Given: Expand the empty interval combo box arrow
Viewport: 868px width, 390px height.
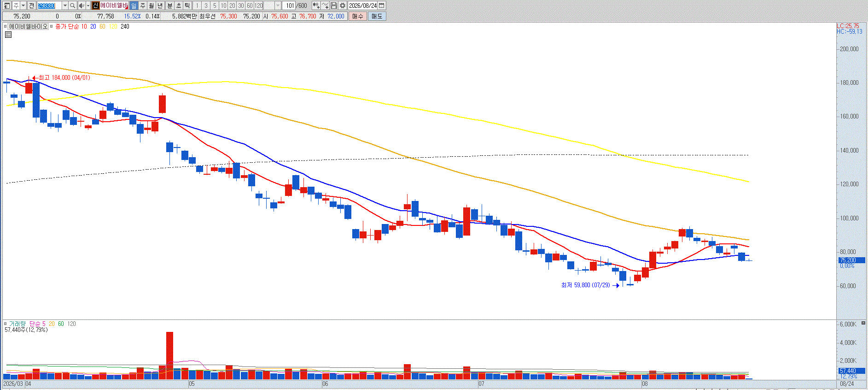Looking at the screenshot, I should [x=278, y=6].
